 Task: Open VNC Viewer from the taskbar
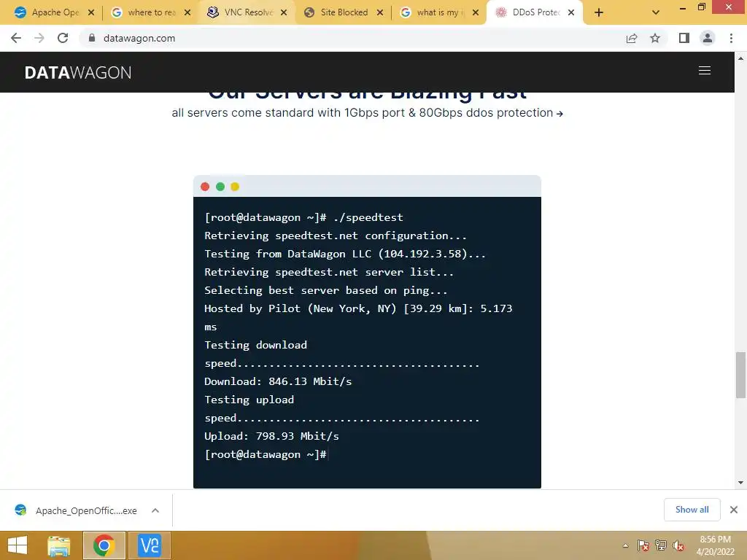[x=149, y=545]
